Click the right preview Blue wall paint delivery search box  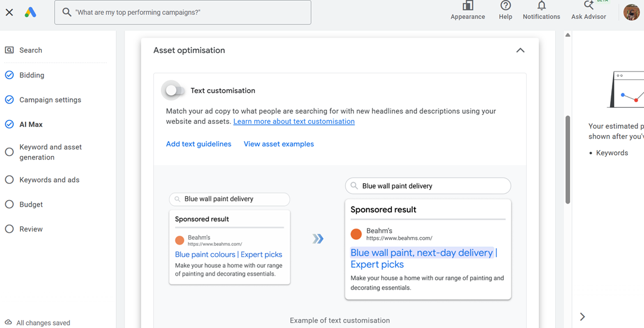(428, 186)
